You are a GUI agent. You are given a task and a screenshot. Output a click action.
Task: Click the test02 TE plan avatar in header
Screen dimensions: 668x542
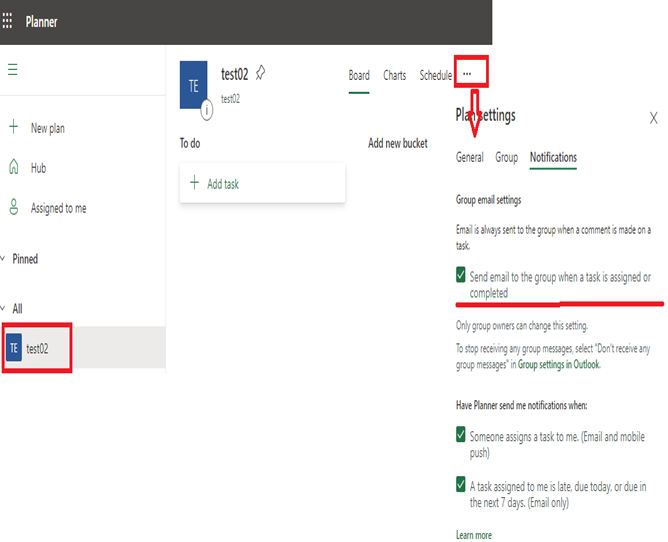pos(193,85)
